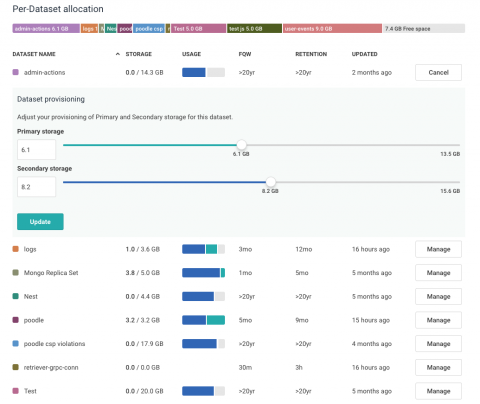Image resolution: width=480 pixels, height=404 pixels.
Task: Click the testjs 5.0 GB allocation bar segment
Action: (254, 29)
